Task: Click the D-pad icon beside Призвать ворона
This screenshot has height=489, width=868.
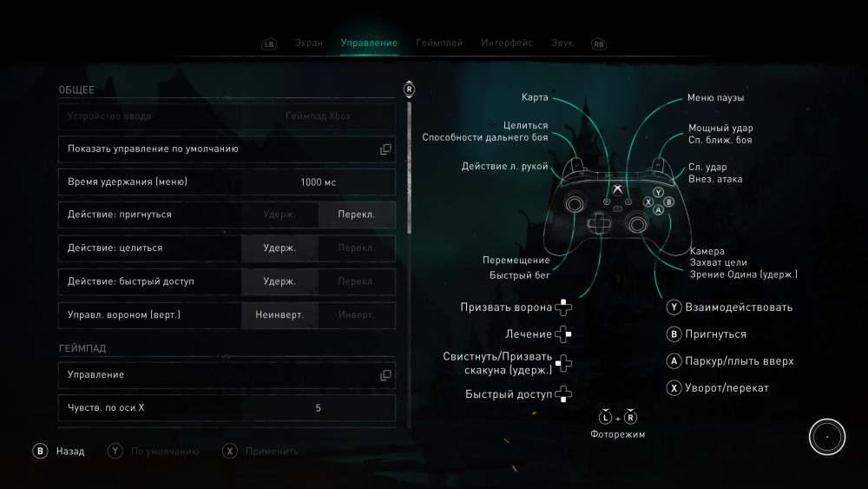Action: pyautogui.click(x=563, y=307)
